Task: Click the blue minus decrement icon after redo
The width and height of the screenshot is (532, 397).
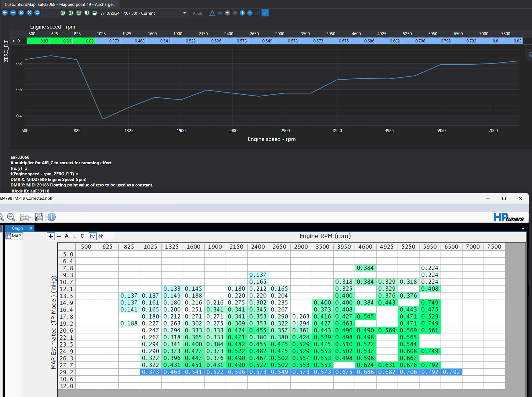Action: (250, 13)
